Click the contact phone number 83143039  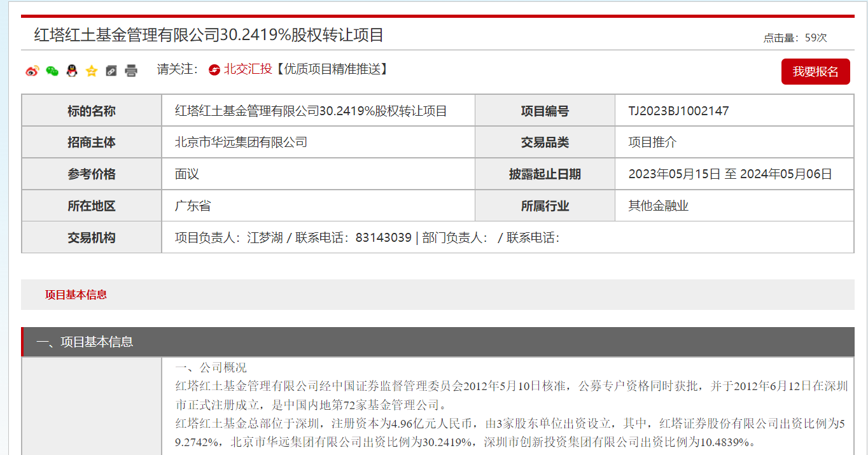tap(384, 238)
